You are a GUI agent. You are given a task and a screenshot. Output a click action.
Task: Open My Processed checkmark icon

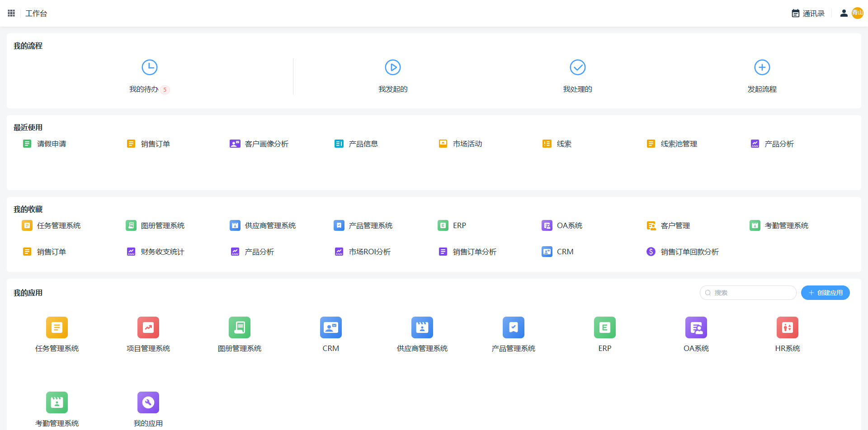pyautogui.click(x=577, y=67)
